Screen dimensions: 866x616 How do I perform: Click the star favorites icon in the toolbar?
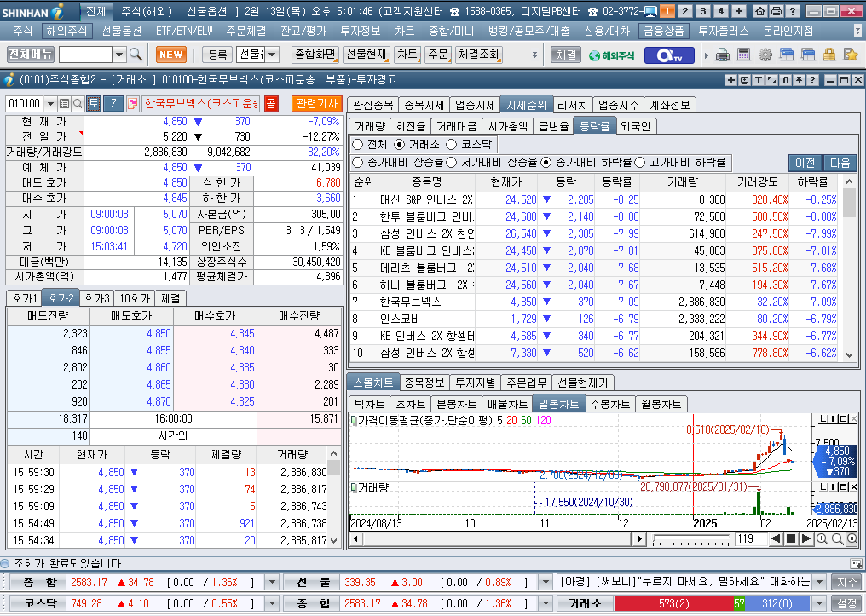pos(851,55)
